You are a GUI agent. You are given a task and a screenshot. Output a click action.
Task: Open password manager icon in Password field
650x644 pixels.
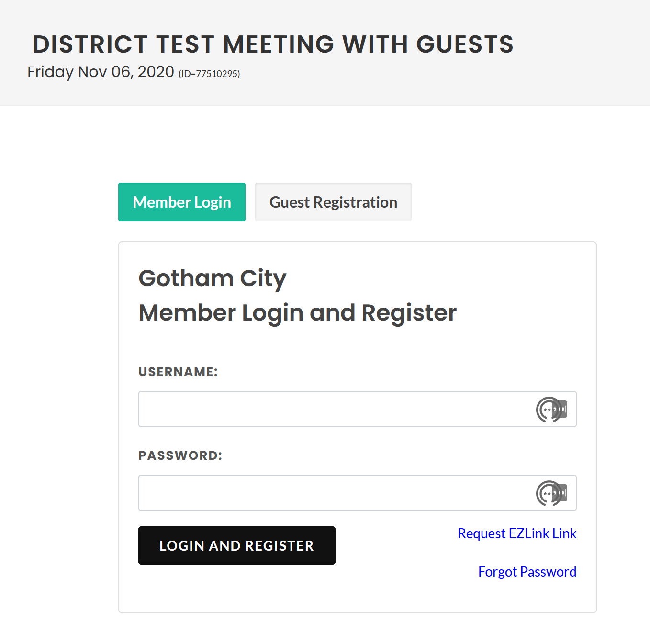click(x=551, y=493)
